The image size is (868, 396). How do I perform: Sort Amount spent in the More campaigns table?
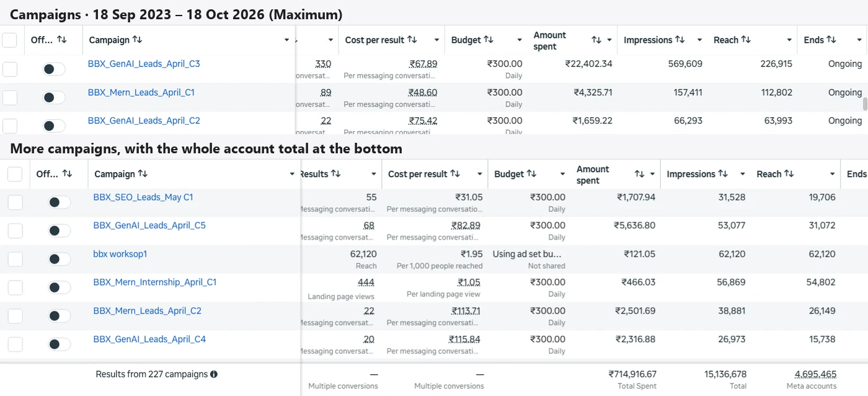(x=640, y=174)
